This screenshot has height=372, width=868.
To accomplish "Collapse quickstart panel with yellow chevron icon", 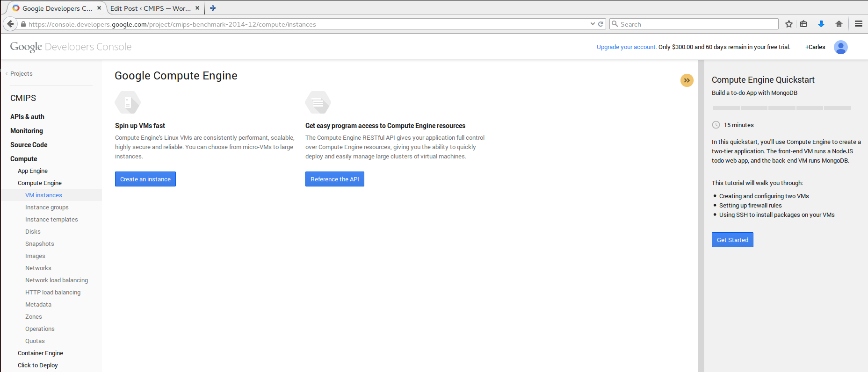I will point(687,80).
